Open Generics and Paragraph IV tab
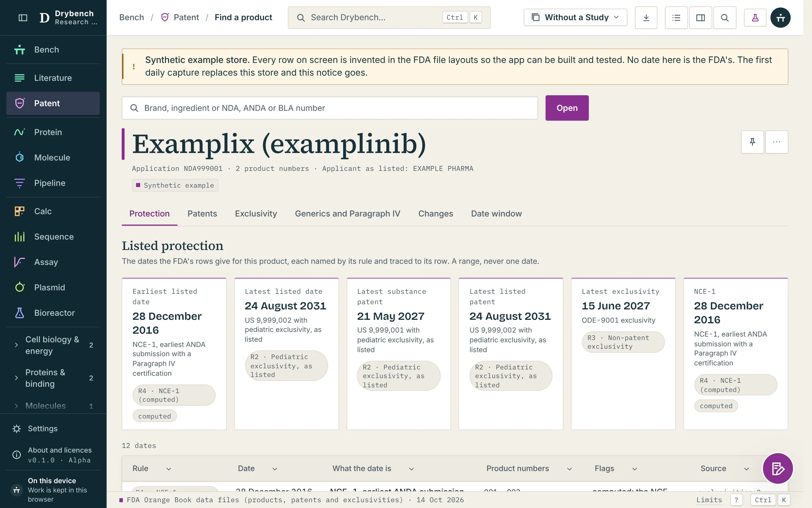812x508 pixels. [x=347, y=214]
